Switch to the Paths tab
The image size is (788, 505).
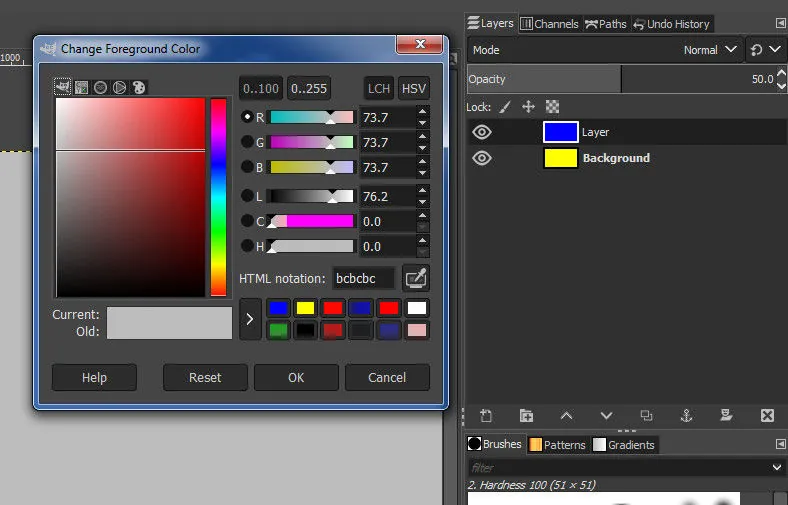[606, 24]
